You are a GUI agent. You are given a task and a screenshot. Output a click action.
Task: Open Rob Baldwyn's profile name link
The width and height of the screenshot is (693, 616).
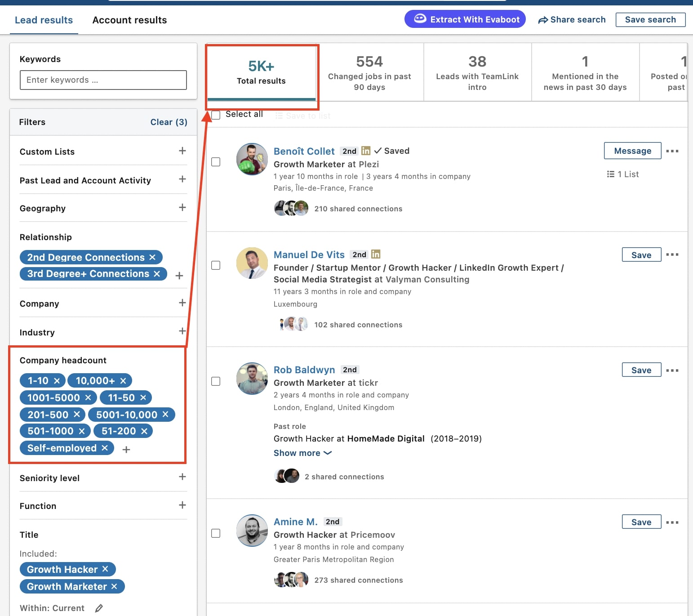tap(304, 370)
